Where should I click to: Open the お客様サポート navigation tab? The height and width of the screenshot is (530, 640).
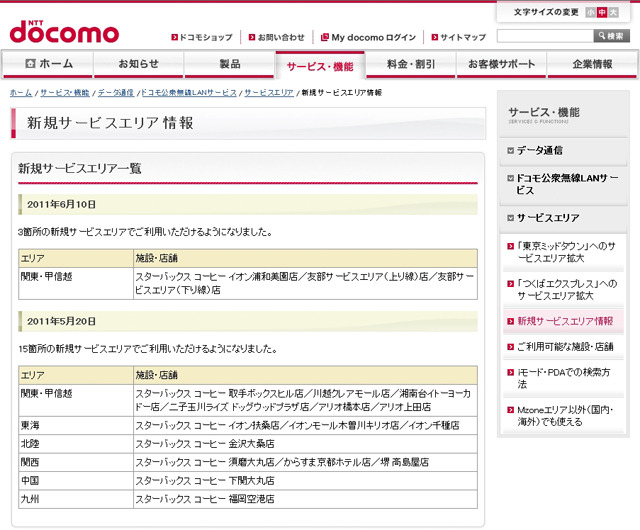[501, 64]
